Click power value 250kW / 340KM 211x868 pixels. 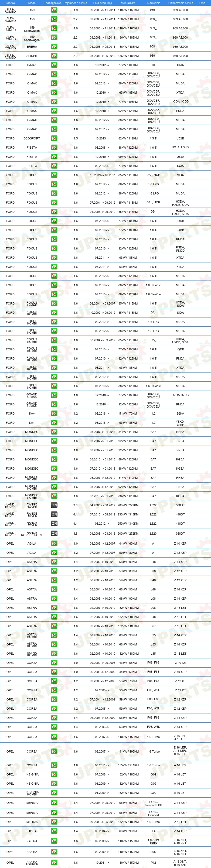(128, 524)
